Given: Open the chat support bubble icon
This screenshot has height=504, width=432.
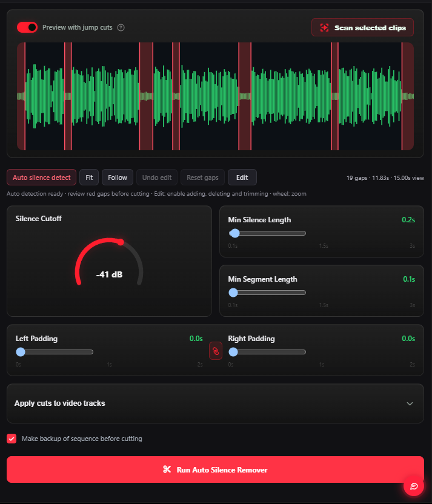Looking at the screenshot, I should click(x=414, y=486).
